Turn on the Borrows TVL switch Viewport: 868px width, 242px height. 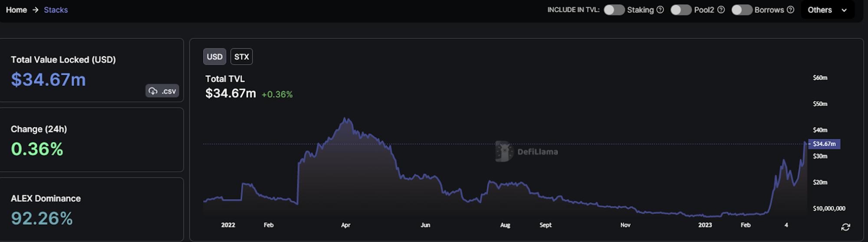[742, 10]
